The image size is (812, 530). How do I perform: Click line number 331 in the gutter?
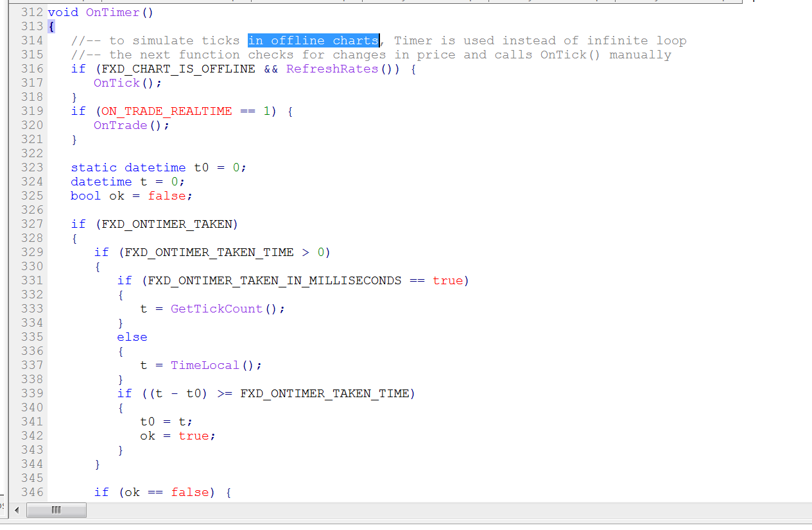32,280
